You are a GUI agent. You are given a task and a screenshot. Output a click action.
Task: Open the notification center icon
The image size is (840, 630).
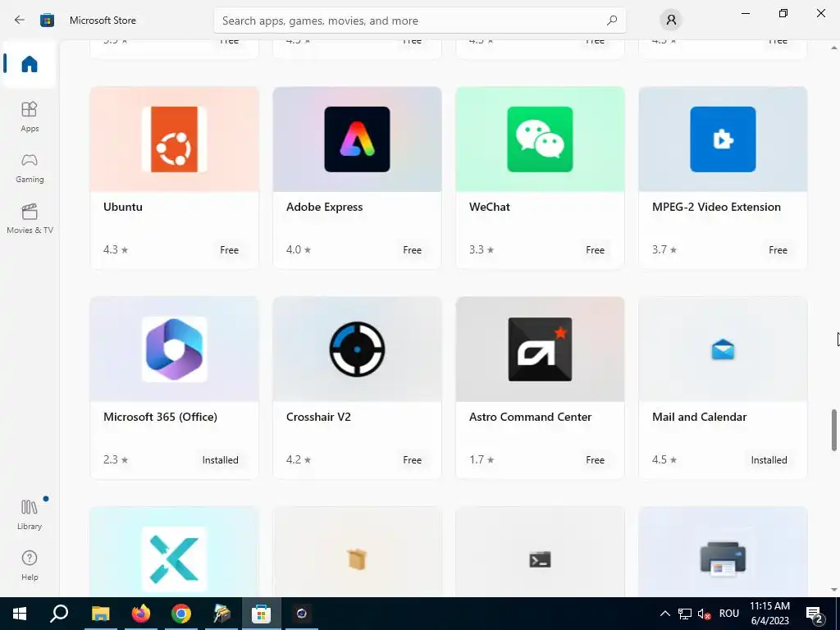click(x=815, y=614)
